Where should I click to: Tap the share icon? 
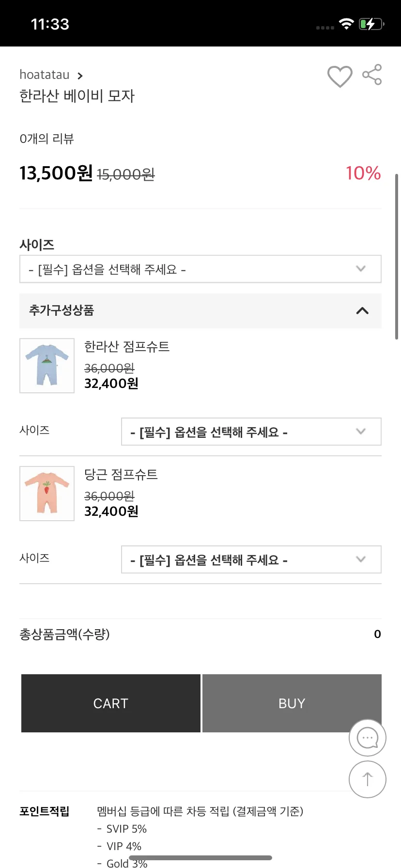point(372,75)
